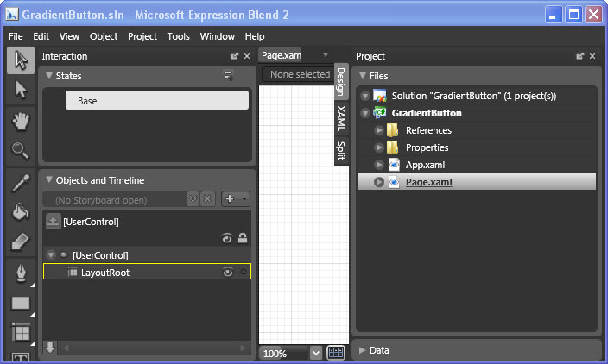Open document tab list dropdown
This screenshot has height=364, width=608.
coord(326,55)
